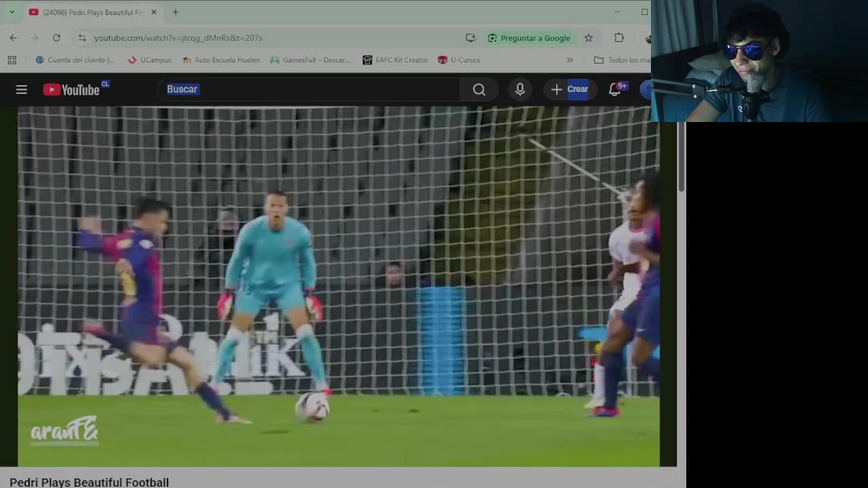Start voice search with the microphone icon
868x488 pixels.
(520, 89)
